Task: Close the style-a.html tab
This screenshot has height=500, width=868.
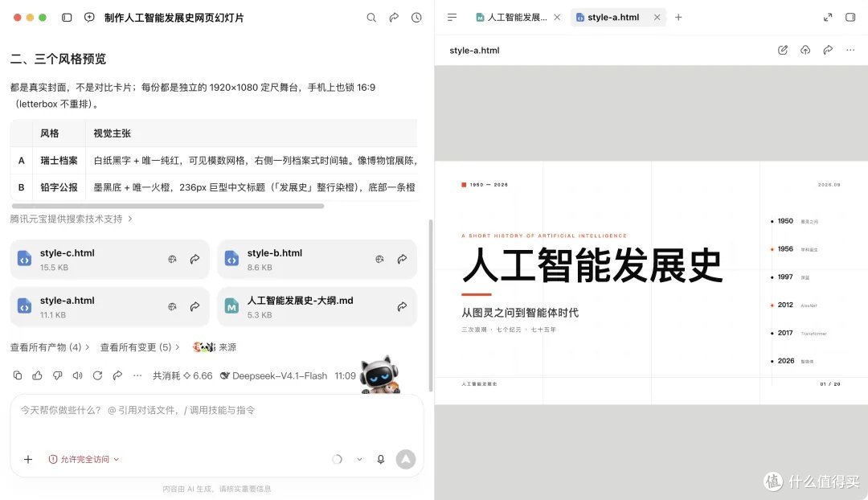Action: [657, 17]
